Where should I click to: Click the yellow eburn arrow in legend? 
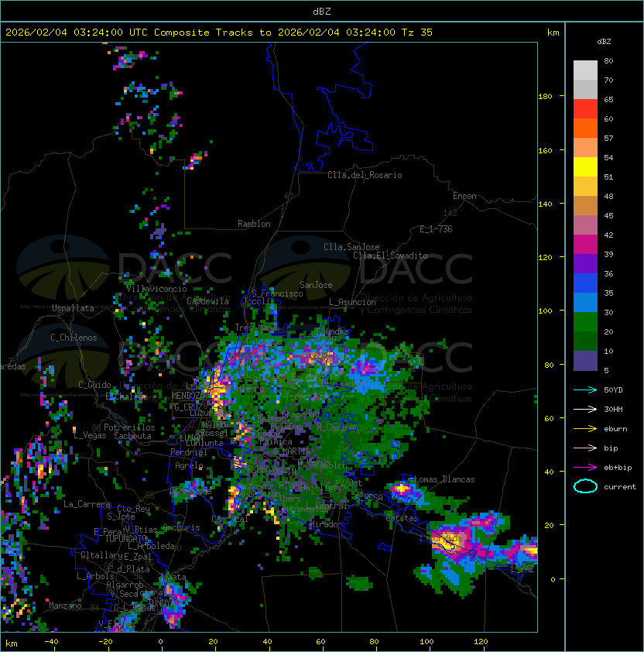point(585,429)
